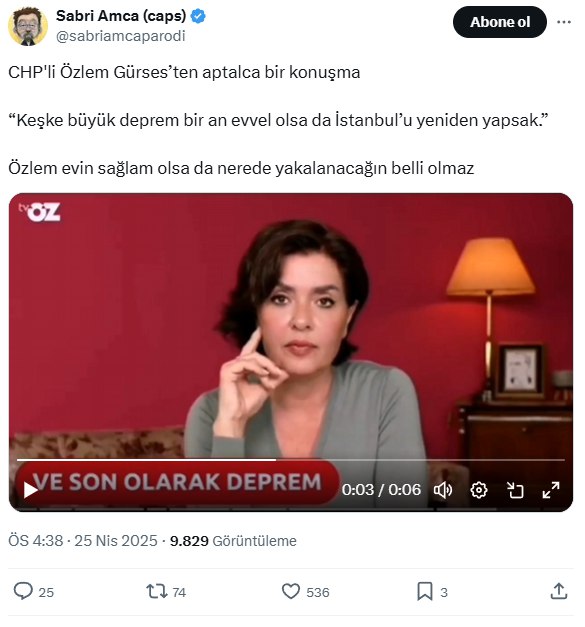View the 9.829 Görüntüleme view count
This screenshot has height=627, width=585.
pyautogui.click(x=233, y=541)
